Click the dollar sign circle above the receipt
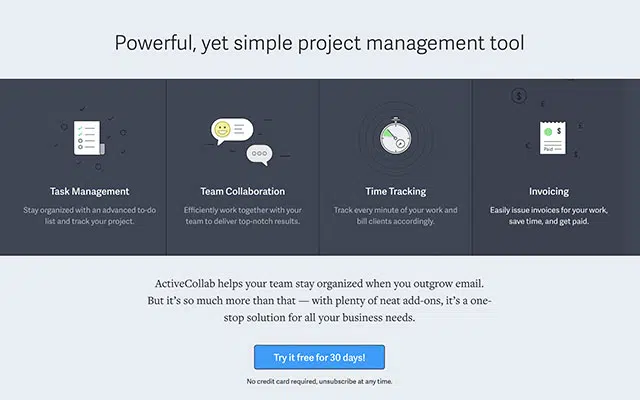The height and width of the screenshot is (400, 640). coord(519,96)
